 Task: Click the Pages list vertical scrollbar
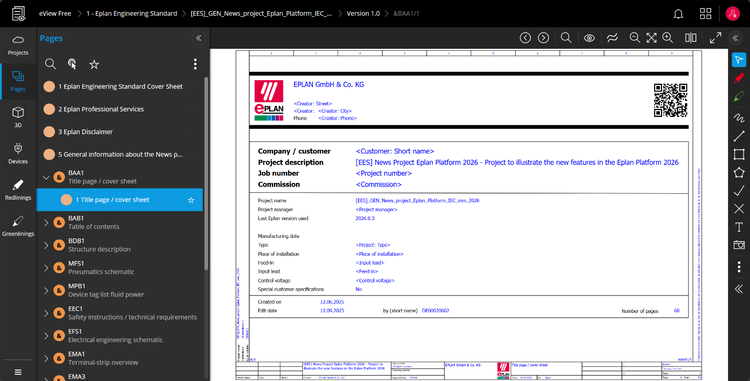(206, 174)
